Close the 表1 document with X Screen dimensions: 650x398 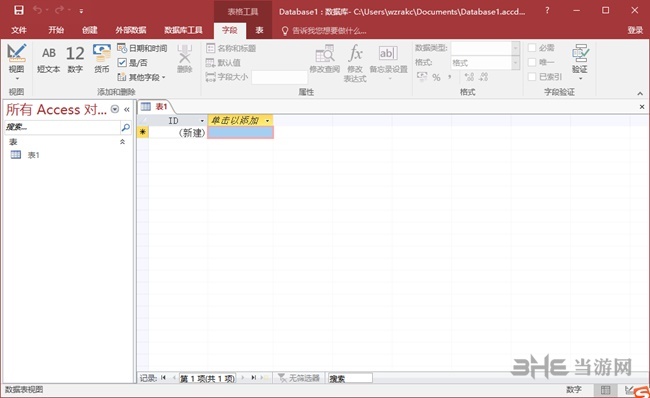642,107
